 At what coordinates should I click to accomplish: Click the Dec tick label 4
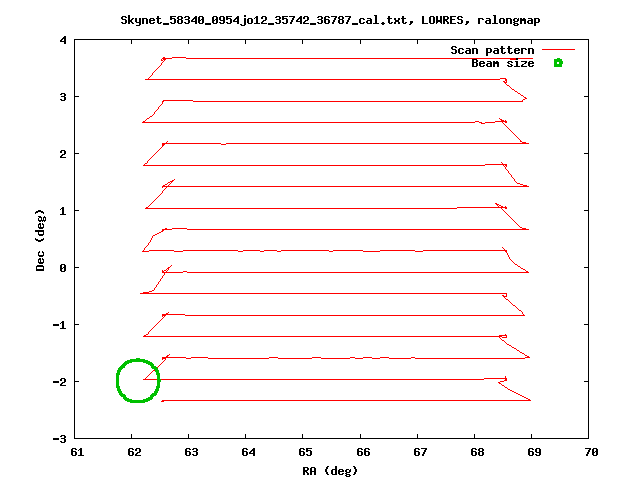coord(63,40)
